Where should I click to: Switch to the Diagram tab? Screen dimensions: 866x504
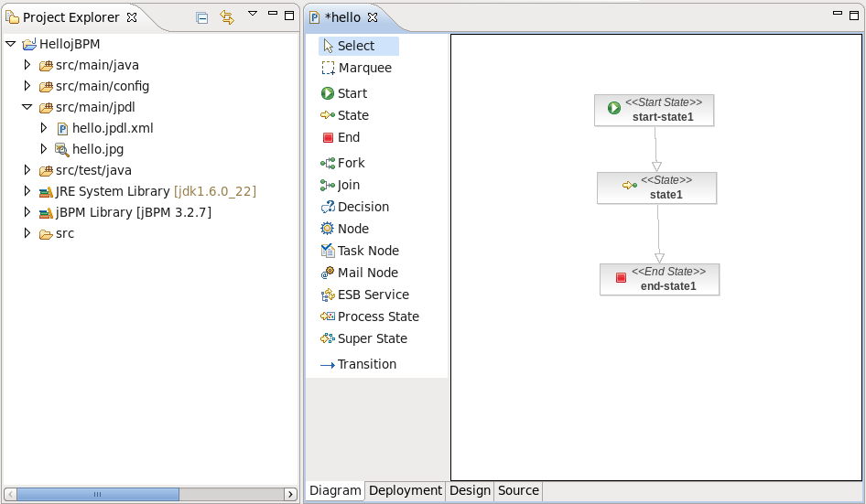tap(335, 490)
